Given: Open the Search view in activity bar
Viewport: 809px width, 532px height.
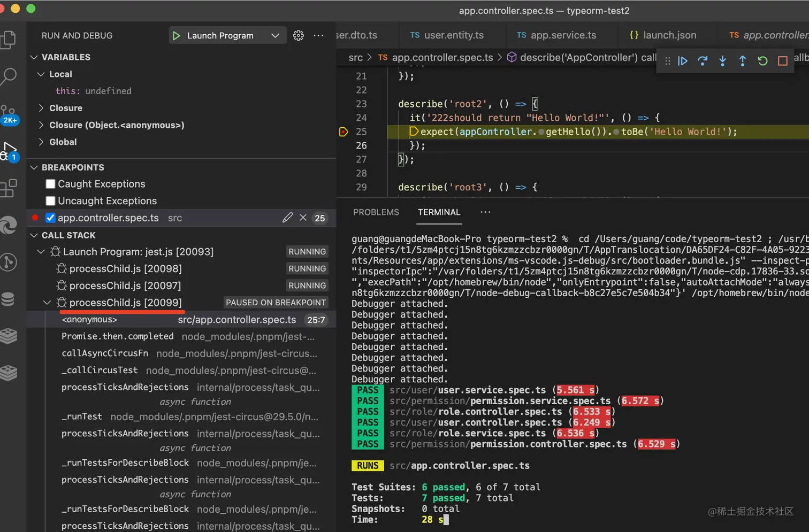Looking at the screenshot, I should [x=9, y=76].
